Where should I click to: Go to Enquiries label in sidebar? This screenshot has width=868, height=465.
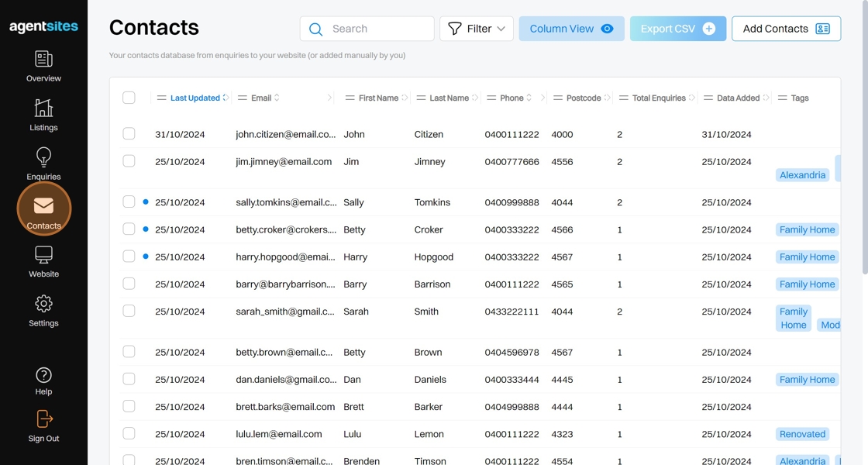pyautogui.click(x=43, y=177)
